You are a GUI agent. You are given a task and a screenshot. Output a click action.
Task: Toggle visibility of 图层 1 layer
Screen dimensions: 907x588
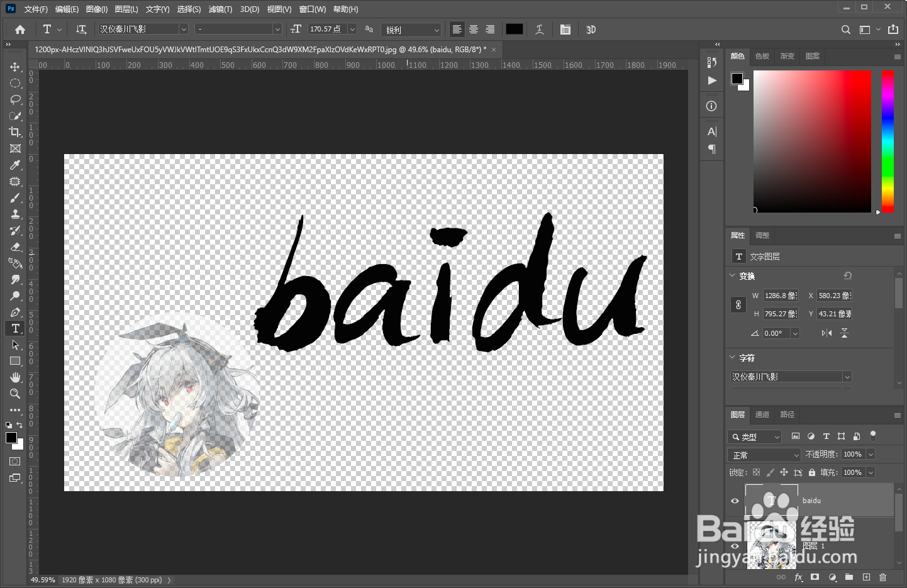pos(735,546)
